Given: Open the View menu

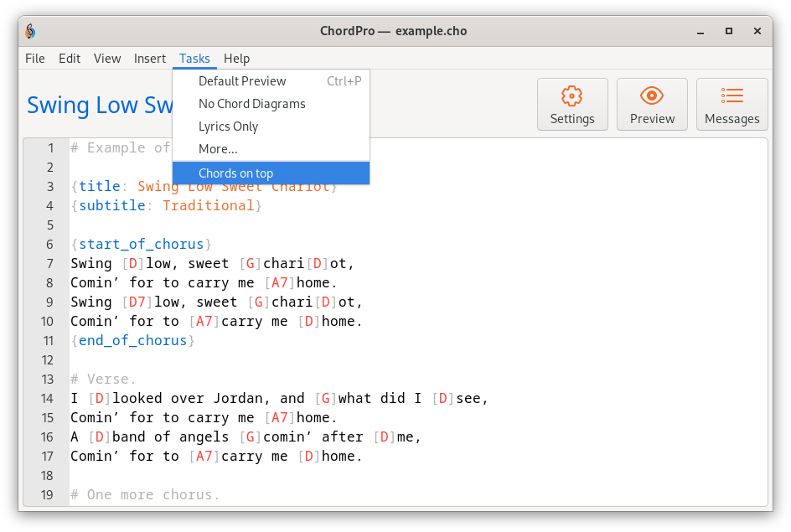Looking at the screenshot, I should 107,59.
